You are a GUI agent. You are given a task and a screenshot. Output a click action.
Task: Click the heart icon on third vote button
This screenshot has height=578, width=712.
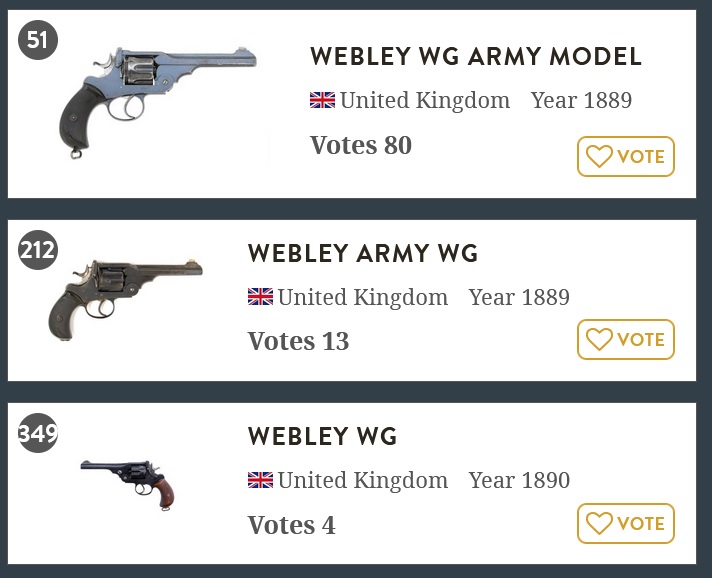tap(599, 524)
